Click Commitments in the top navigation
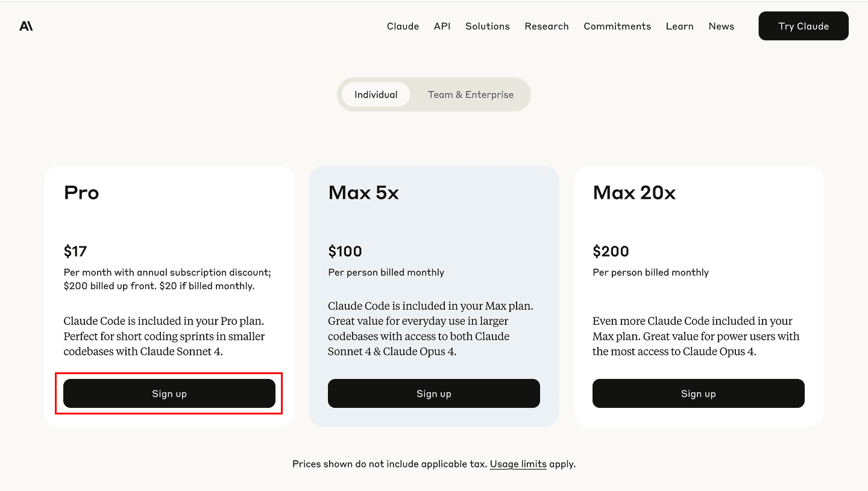The height and width of the screenshot is (491, 868). pyautogui.click(x=617, y=26)
